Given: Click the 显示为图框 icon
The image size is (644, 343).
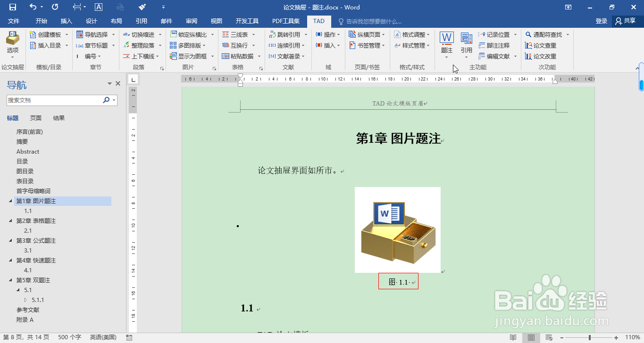Looking at the screenshot, I should pyautogui.click(x=173, y=57).
